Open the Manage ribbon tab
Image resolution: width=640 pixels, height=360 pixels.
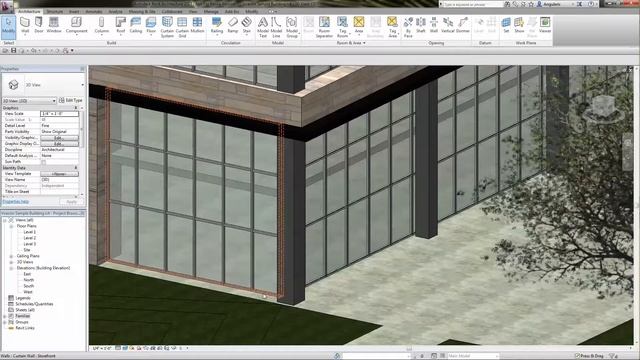coord(211,11)
